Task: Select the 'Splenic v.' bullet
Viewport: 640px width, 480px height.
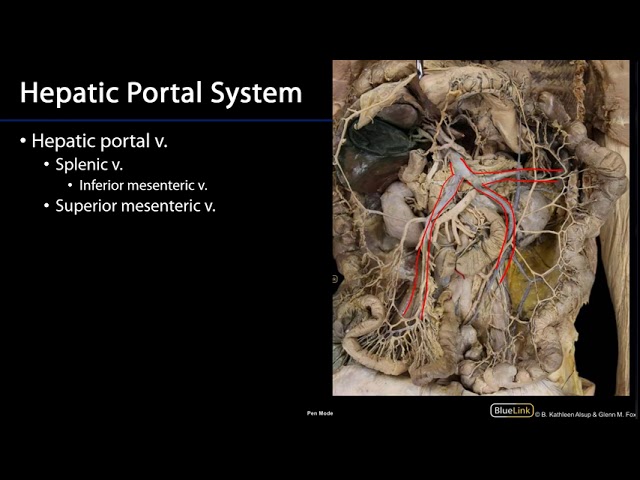Action: pos(89,164)
